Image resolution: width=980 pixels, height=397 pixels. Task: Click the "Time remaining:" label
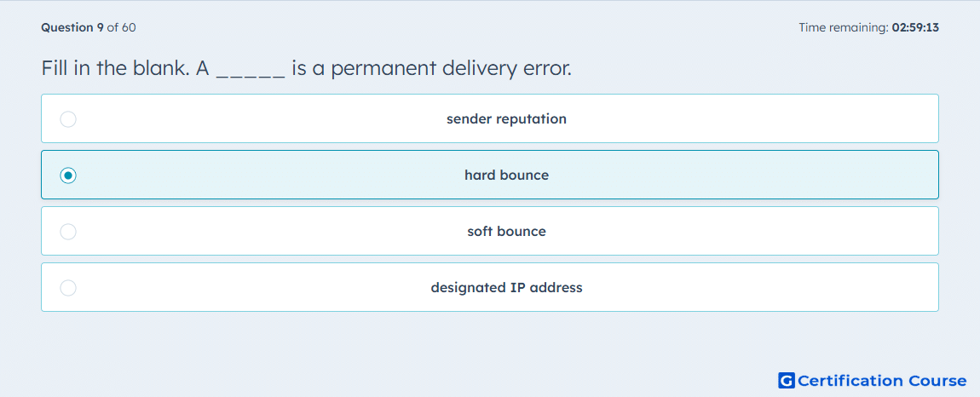click(844, 27)
